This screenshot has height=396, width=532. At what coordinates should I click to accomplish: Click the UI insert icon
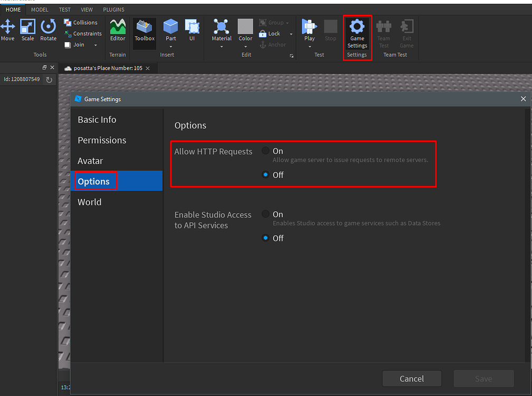click(192, 29)
